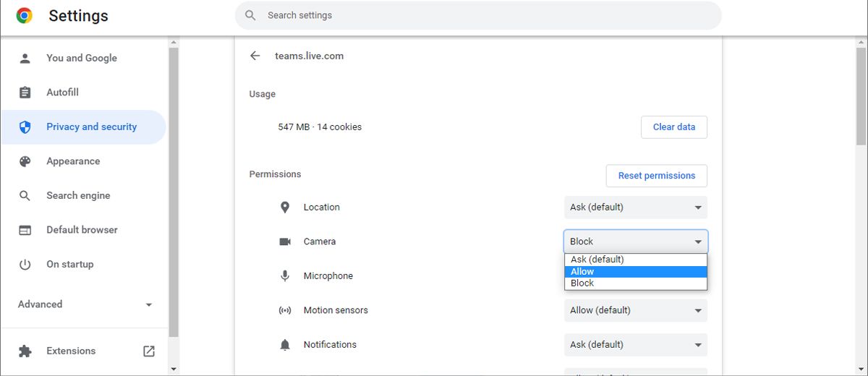
Task: Click the search magnifier icon in settings bar
Action: click(250, 15)
